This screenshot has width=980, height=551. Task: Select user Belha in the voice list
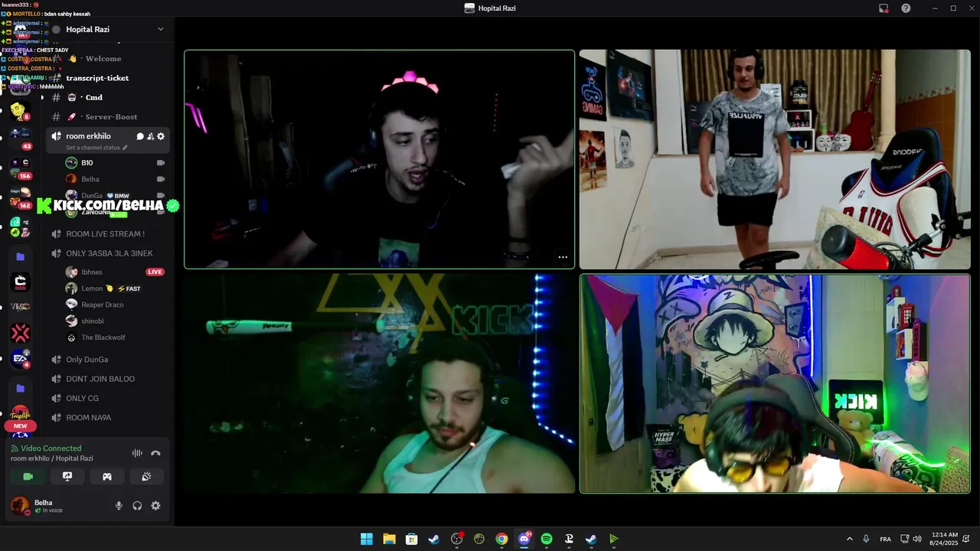115,179
